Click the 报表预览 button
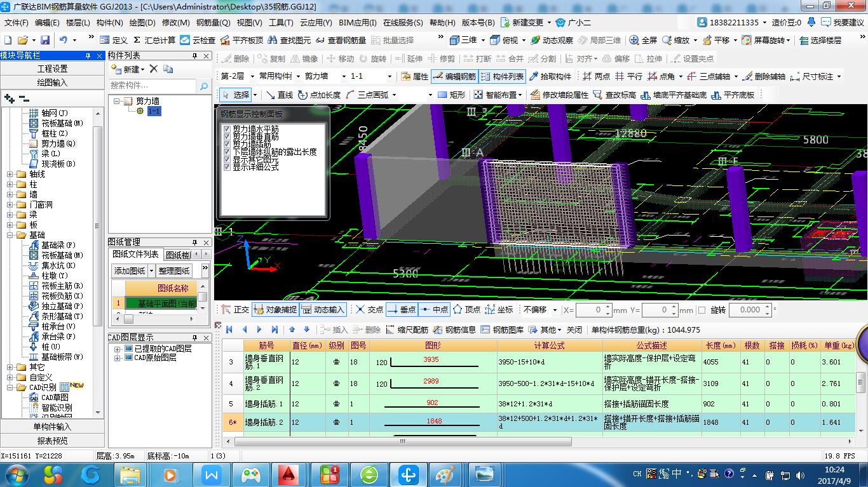This screenshot has height=487, width=868. 51,441
